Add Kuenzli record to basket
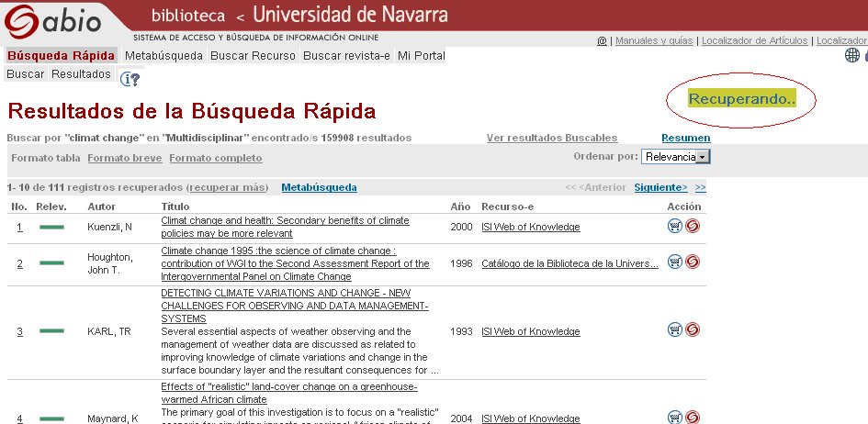 [x=675, y=227]
